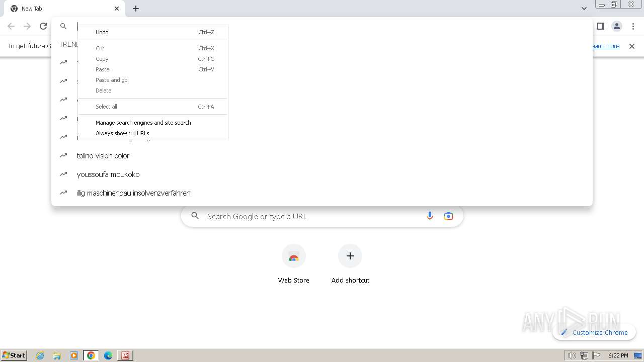Click Show desktop button at taskbar end
The height and width of the screenshot is (362, 644).
639,355
